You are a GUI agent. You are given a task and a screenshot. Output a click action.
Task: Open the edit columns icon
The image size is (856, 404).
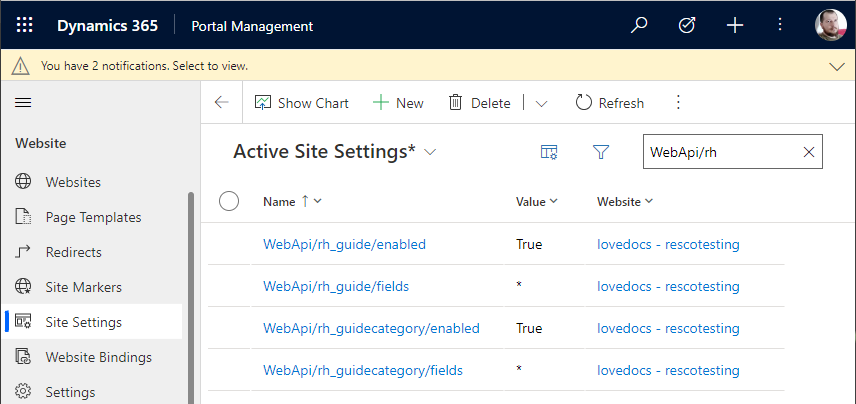click(549, 152)
